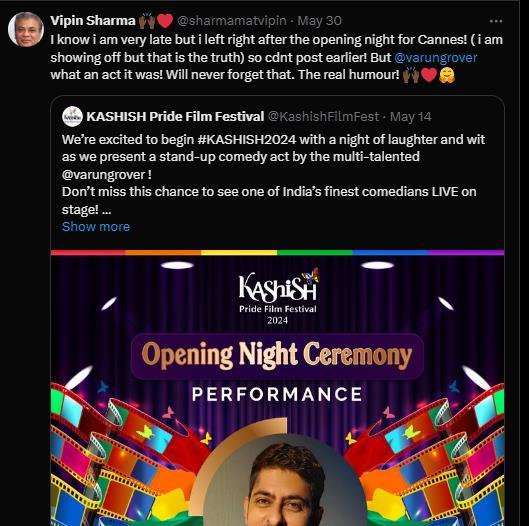Click the KASHISH Pride Film Festival name

point(175,117)
